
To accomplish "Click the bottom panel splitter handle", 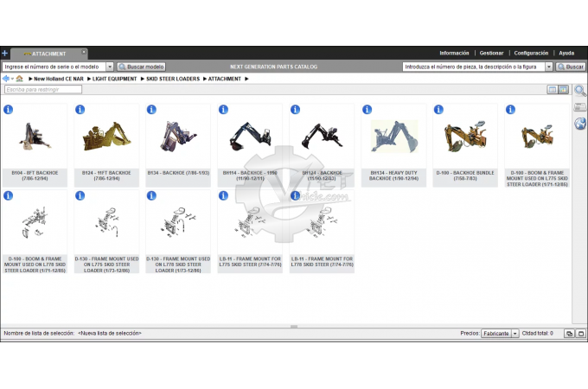I will 294,327.
